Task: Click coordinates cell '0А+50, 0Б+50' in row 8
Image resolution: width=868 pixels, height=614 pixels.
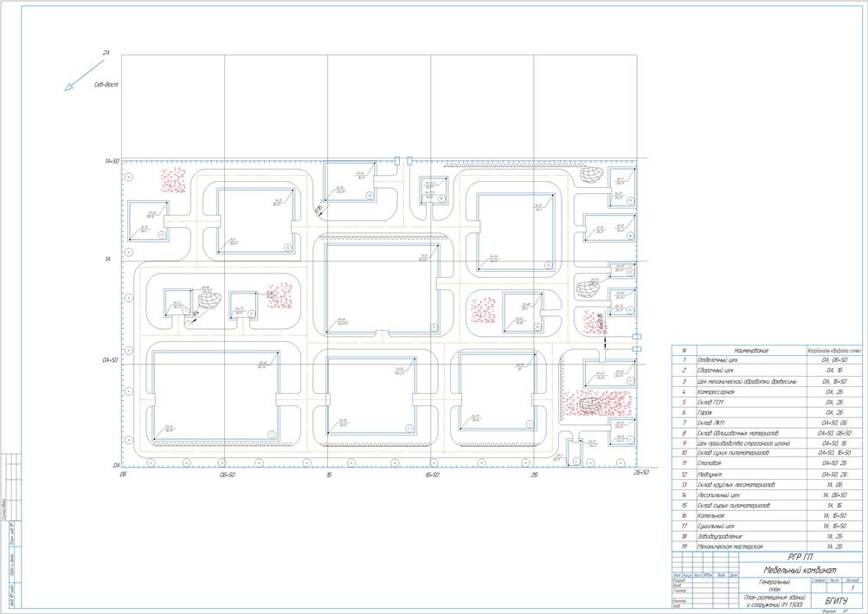Action: coord(834,433)
